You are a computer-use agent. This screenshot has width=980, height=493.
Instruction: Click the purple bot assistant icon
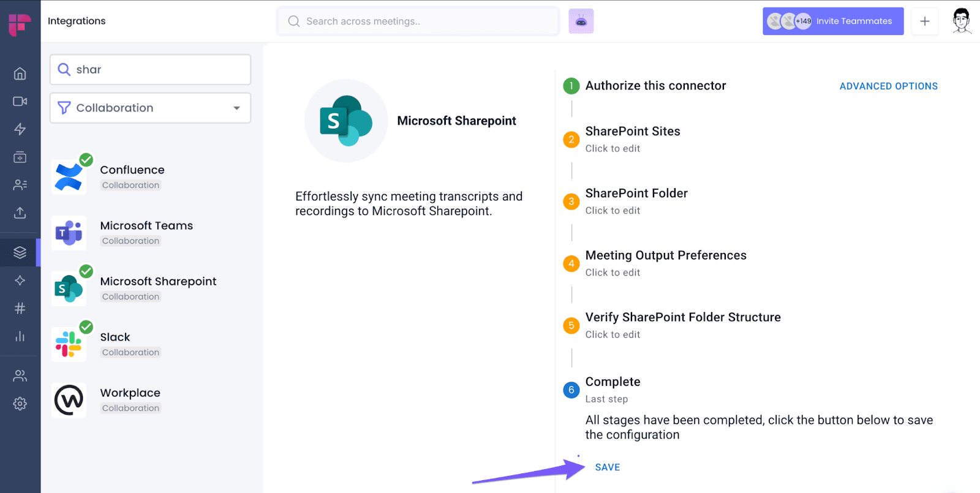(581, 21)
